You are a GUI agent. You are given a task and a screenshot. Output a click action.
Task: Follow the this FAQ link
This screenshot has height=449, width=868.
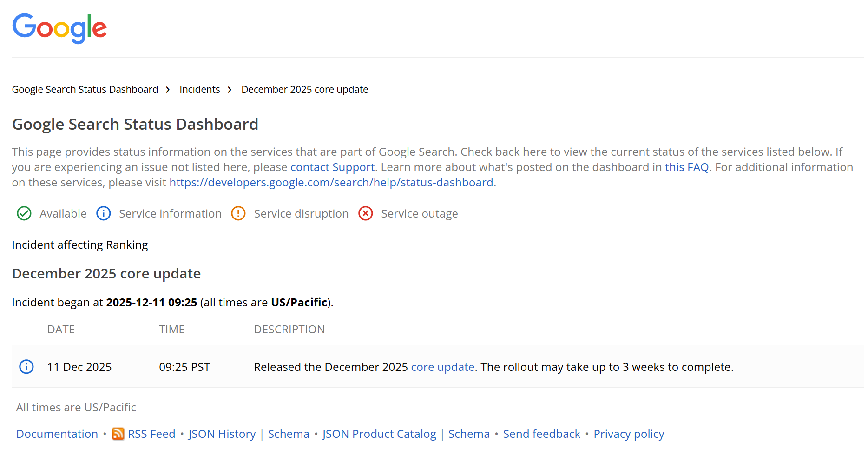687,167
